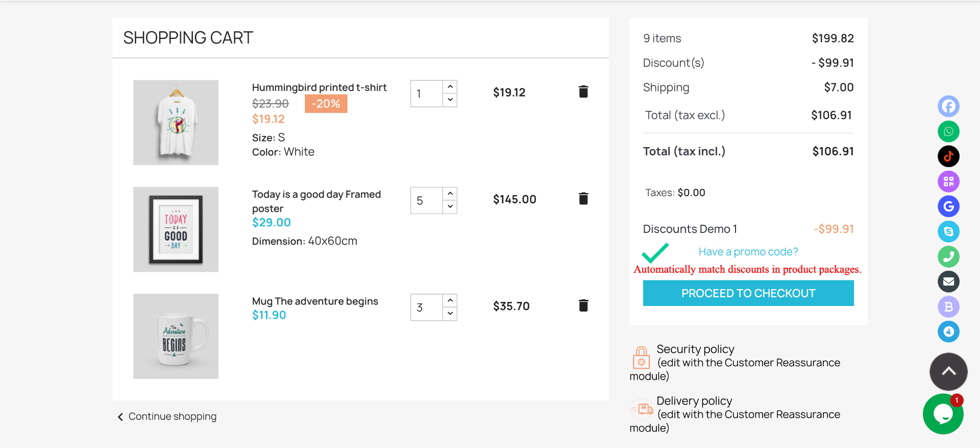Click the green phone call icon
This screenshot has height=448, width=980.
(948, 256)
